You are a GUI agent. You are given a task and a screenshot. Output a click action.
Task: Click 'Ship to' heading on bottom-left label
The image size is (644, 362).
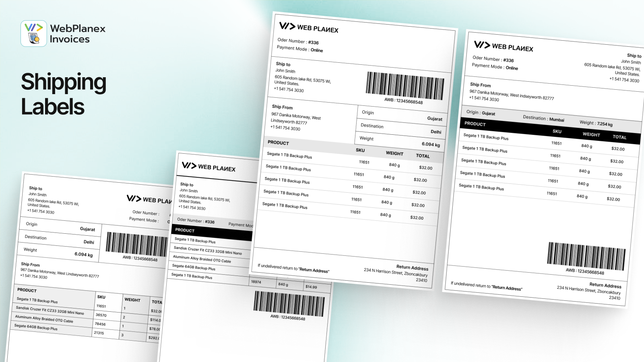[x=35, y=188]
